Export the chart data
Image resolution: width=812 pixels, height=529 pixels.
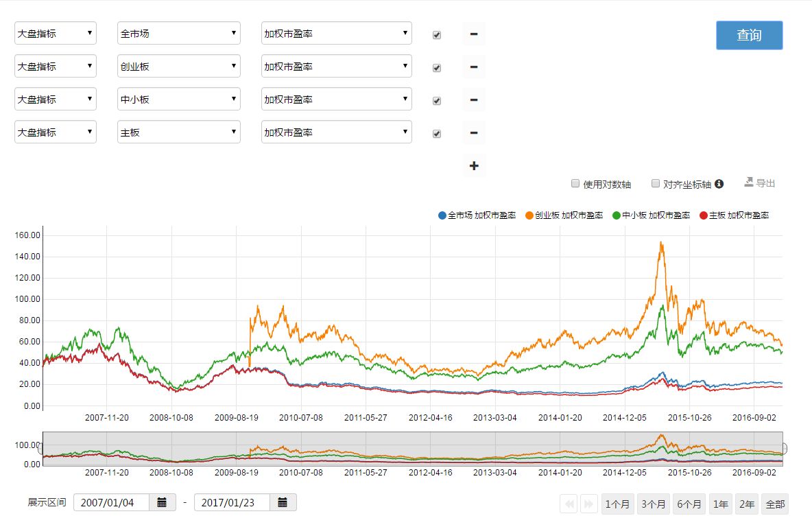point(761,182)
